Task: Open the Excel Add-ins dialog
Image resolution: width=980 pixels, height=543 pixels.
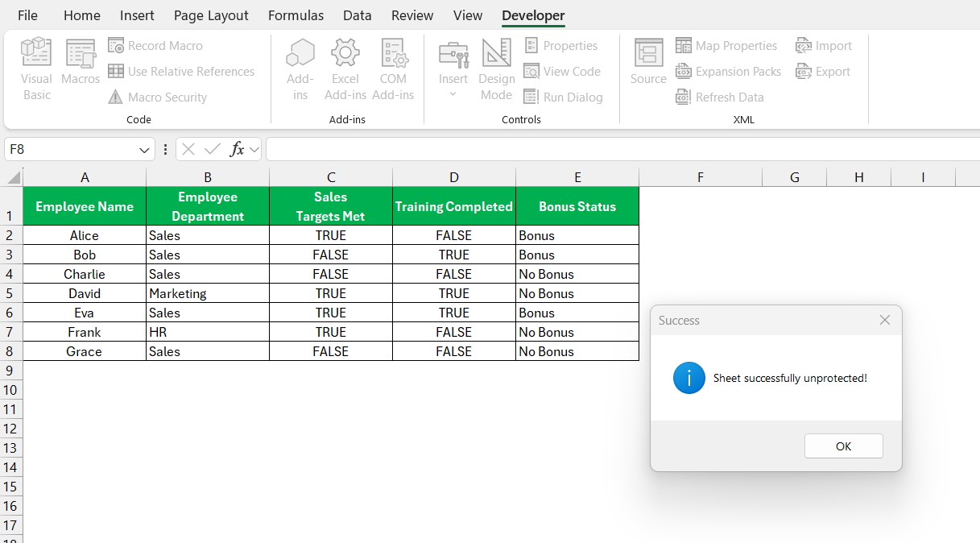Action: tap(345, 69)
